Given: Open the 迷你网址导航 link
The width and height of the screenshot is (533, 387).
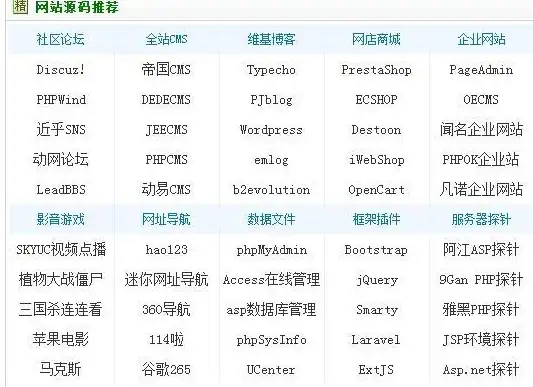Looking at the screenshot, I should tap(166, 280).
